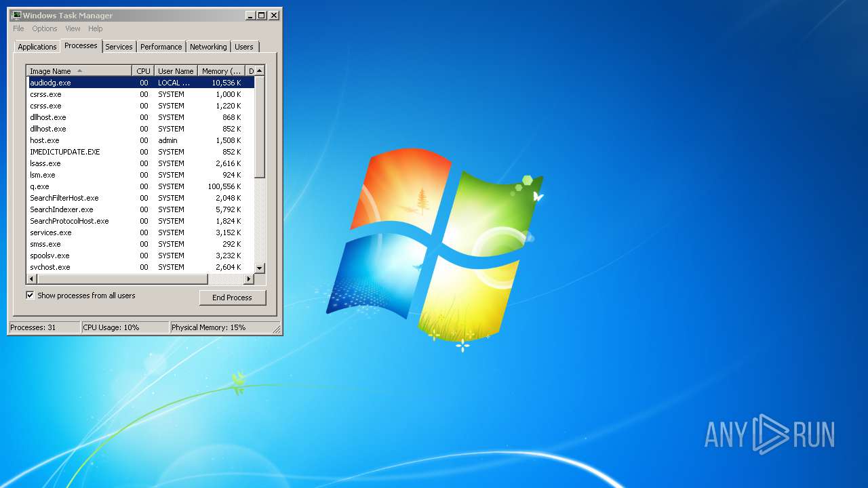Select the host.exe process
This screenshot has height=488, width=868.
[140, 140]
